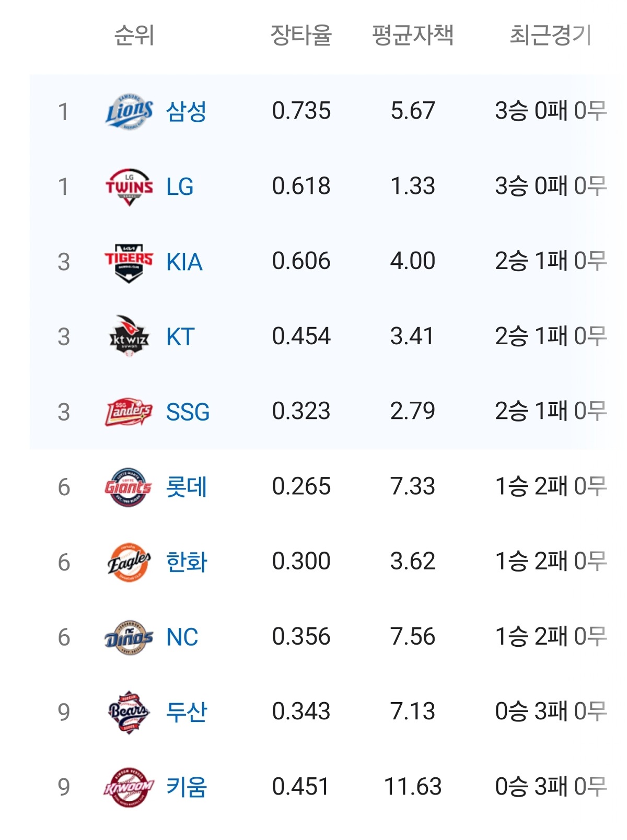The width and height of the screenshot is (627, 840).
Task: Open the 키움 team name link
Action: 186,787
